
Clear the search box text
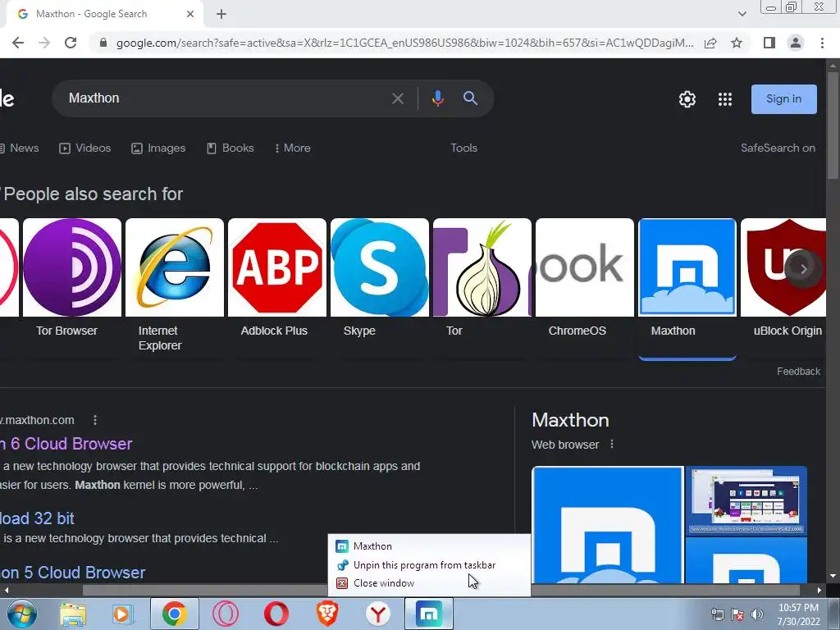(x=398, y=98)
